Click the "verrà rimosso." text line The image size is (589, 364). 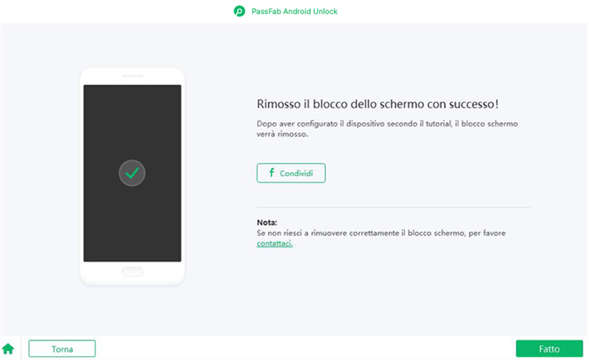pos(283,135)
